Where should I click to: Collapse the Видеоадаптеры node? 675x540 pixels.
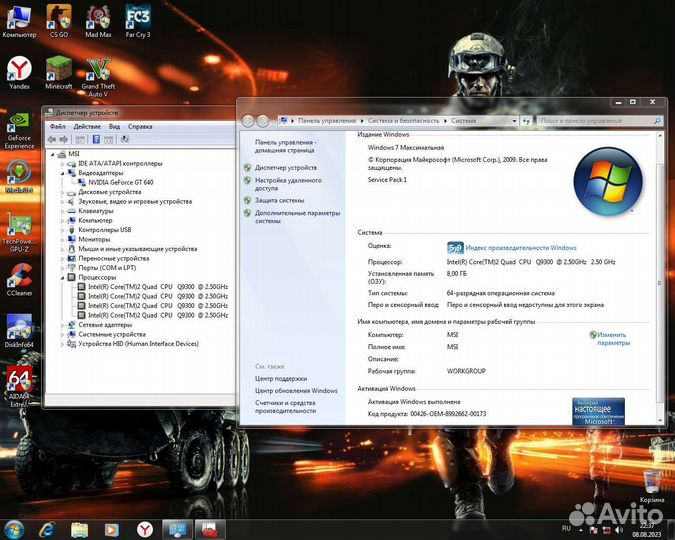[62, 173]
